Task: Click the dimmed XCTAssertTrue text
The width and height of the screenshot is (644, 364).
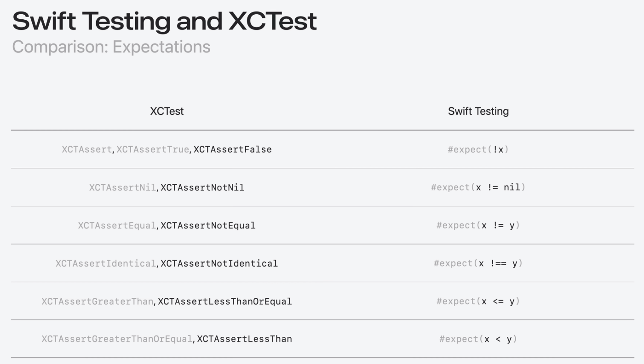Action: (x=153, y=149)
